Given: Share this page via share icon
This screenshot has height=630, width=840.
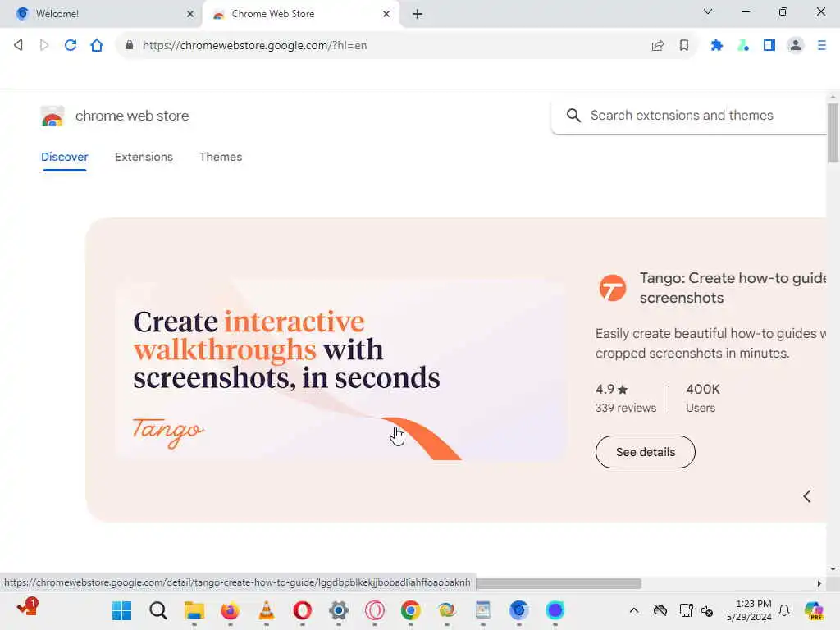Looking at the screenshot, I should (657, 46).
